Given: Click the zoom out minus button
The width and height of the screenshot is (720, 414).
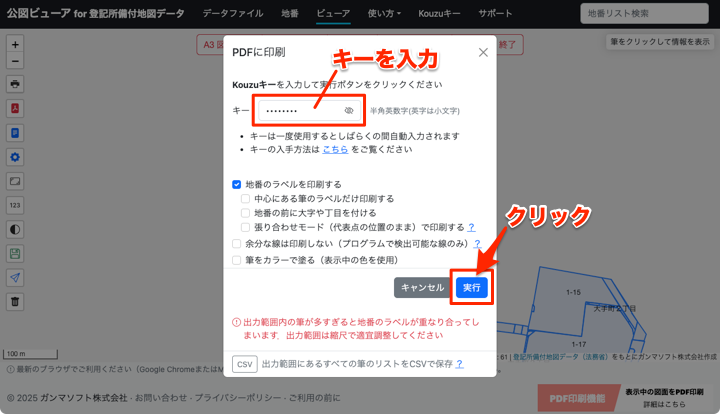Looking at the screenshot, I should [x=15, y=61].
